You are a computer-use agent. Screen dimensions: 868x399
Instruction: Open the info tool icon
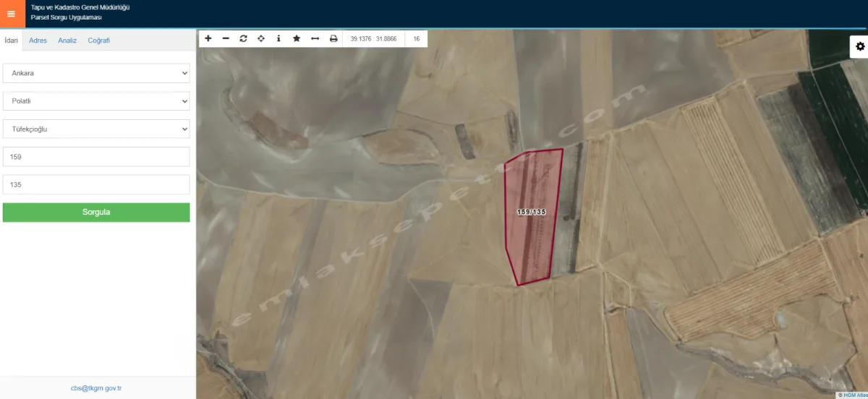click(x=278, y=38)
